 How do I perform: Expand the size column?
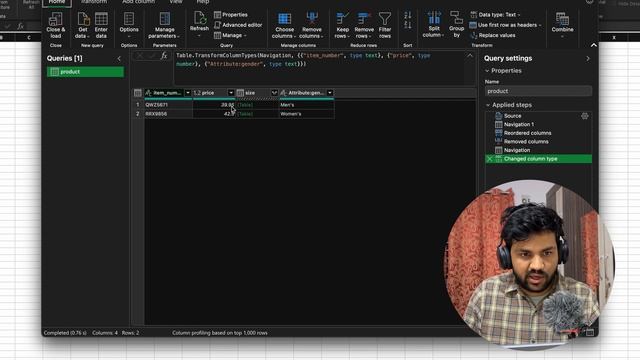coord(274,93)
